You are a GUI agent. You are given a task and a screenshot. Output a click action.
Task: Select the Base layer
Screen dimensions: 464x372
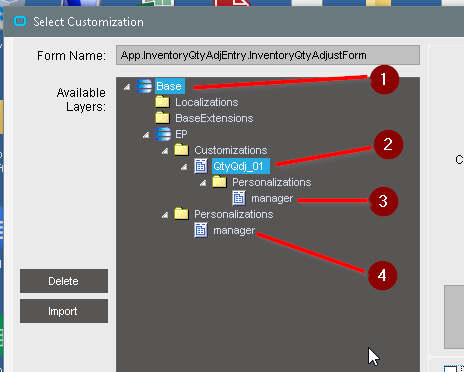169,86
